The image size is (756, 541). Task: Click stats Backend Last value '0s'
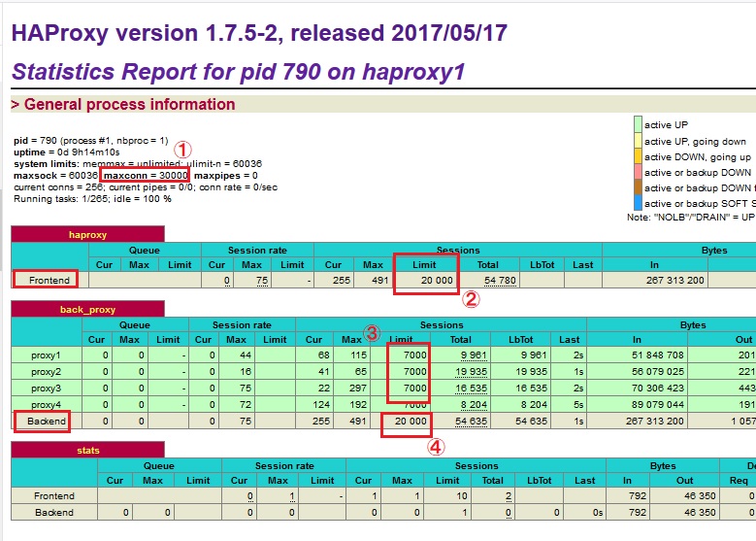coord(598,512)
